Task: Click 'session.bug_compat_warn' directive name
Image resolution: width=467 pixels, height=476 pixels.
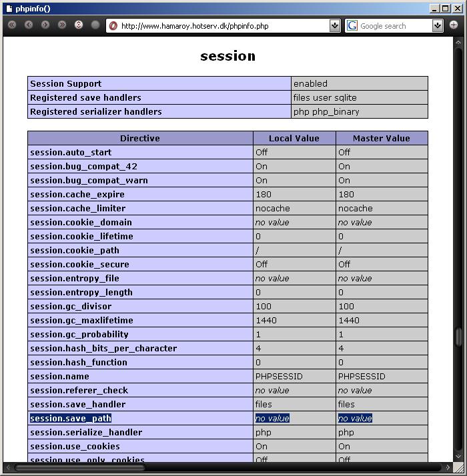Action: [x=89, y=180]
